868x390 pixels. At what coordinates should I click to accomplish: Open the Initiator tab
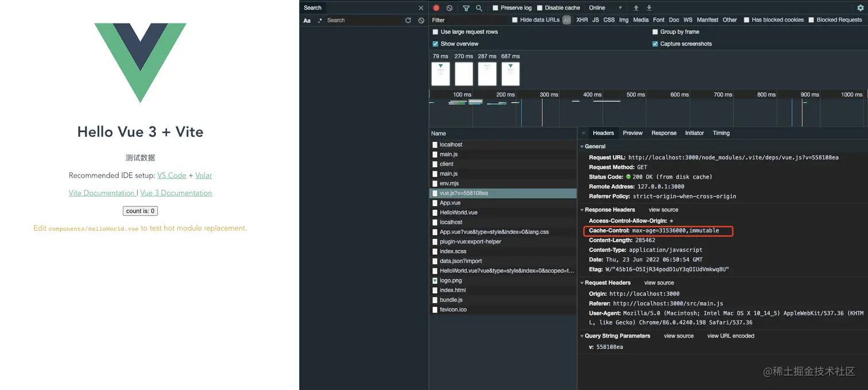(695, 133)
